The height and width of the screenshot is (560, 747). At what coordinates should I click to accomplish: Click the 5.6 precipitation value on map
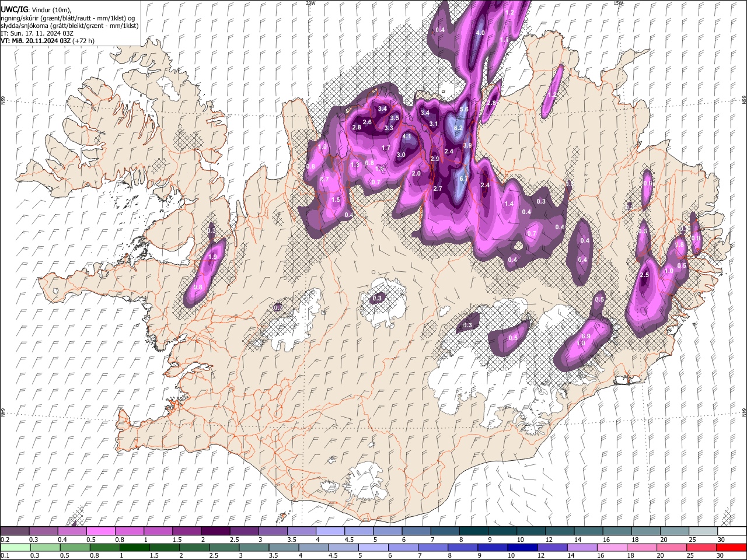tap(464, 109)
